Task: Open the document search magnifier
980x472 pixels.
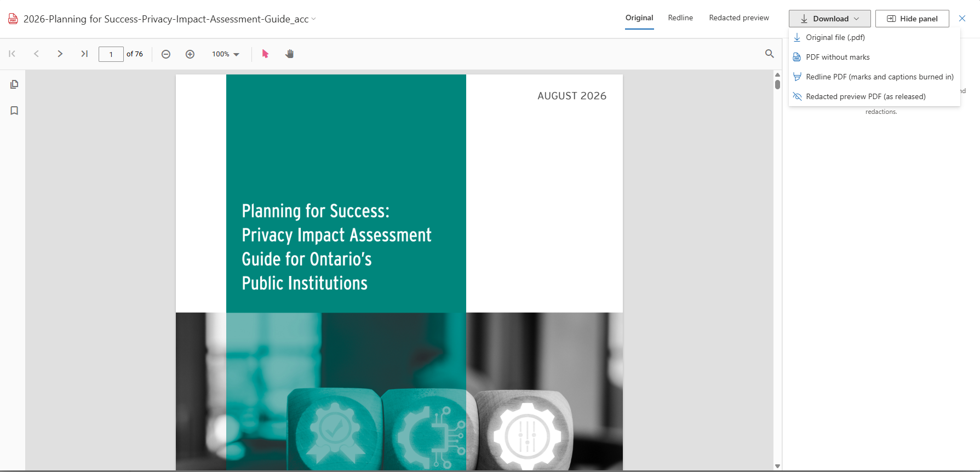Action: [x=770, y=54]
